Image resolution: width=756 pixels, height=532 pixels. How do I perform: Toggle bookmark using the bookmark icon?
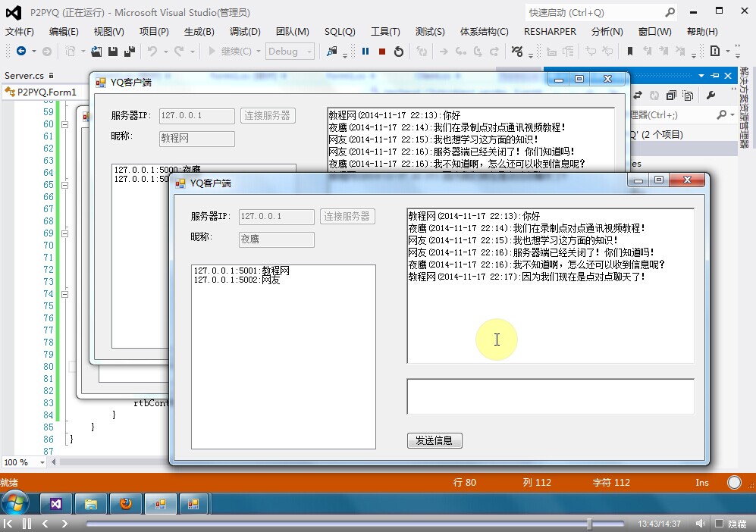[x=629, y=52]
